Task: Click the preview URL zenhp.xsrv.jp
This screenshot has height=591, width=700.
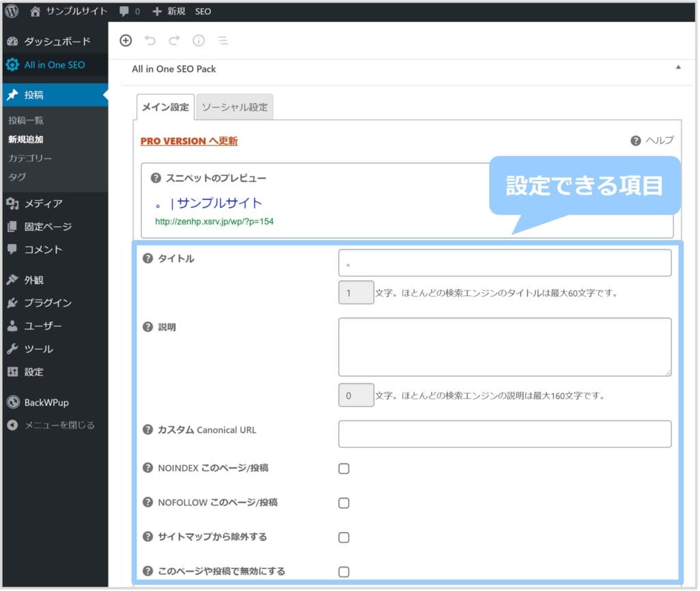Action: 215,222
